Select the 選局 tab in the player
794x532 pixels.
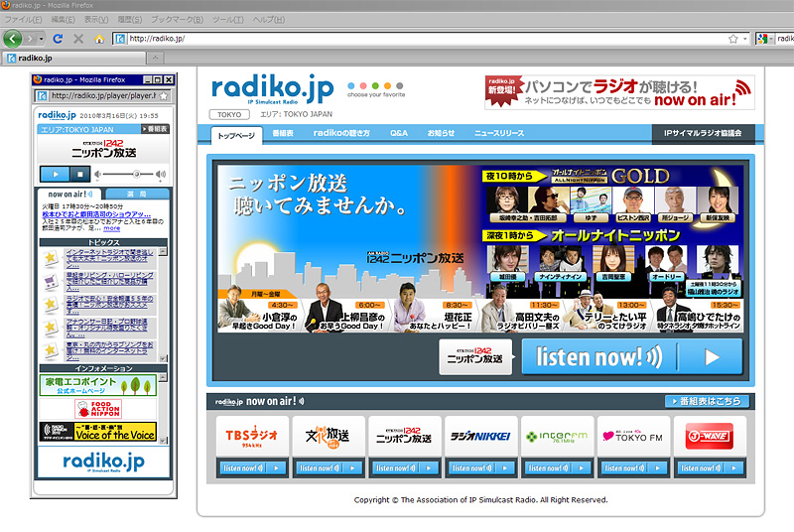point(136,194)
